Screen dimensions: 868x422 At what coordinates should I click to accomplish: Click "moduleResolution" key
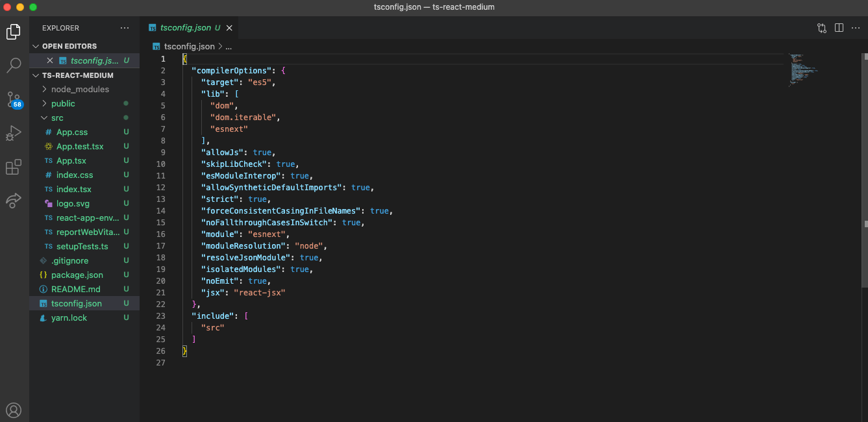[x=243, y=245]
